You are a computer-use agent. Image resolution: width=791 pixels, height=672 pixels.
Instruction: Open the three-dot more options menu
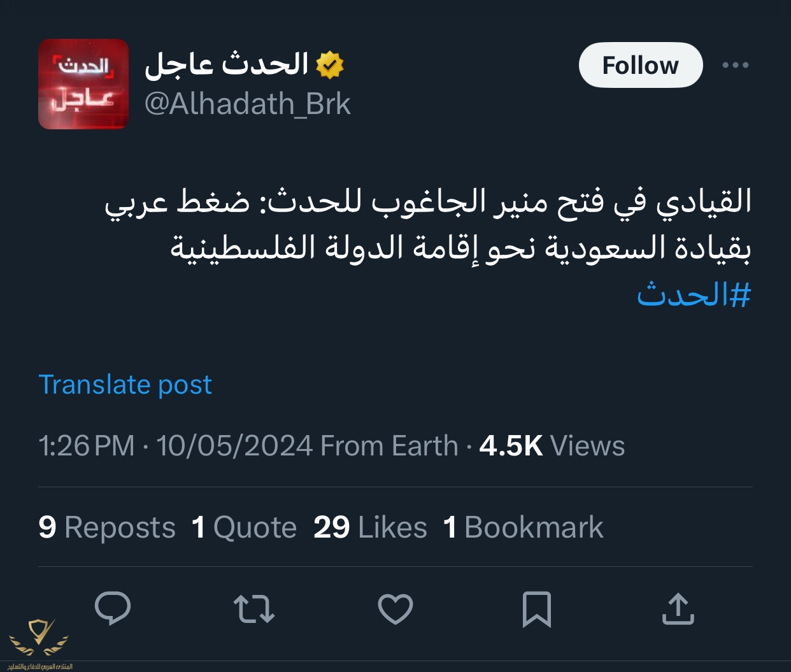pyautogui.click(x=735, y=65)
